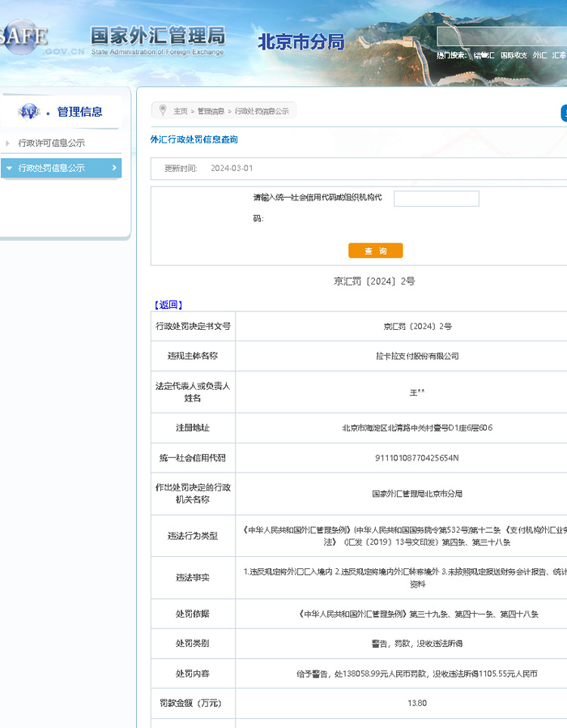The height and width of the screenshot is (728, 567).
Task: Go to 管理信息 in the breadcrumb
Action: [x=211, y=111]
